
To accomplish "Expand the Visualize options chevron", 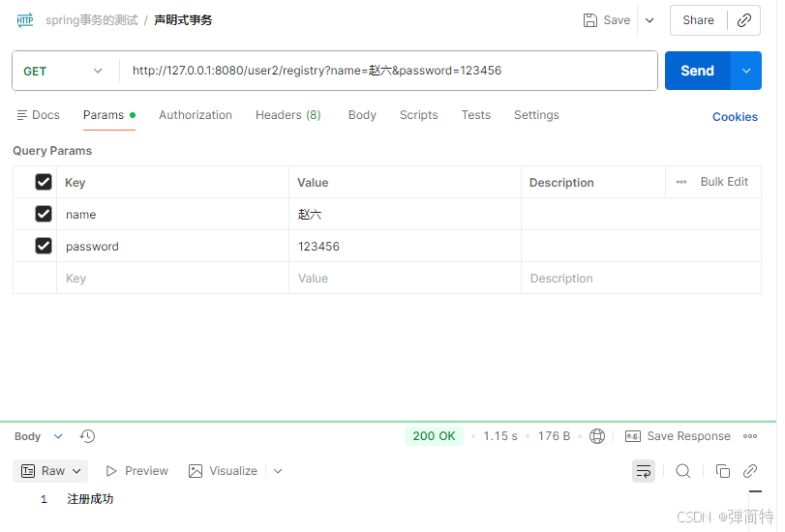I will (278, 471).
